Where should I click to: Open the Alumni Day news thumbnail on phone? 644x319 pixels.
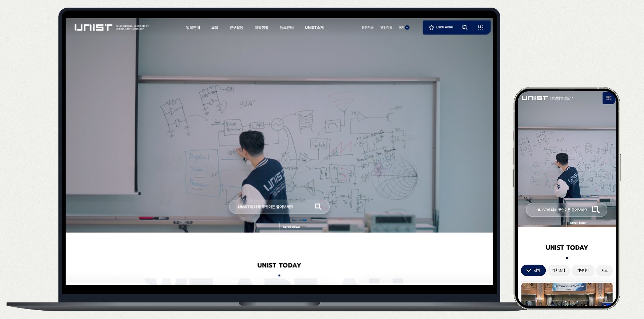click(567, 294)
